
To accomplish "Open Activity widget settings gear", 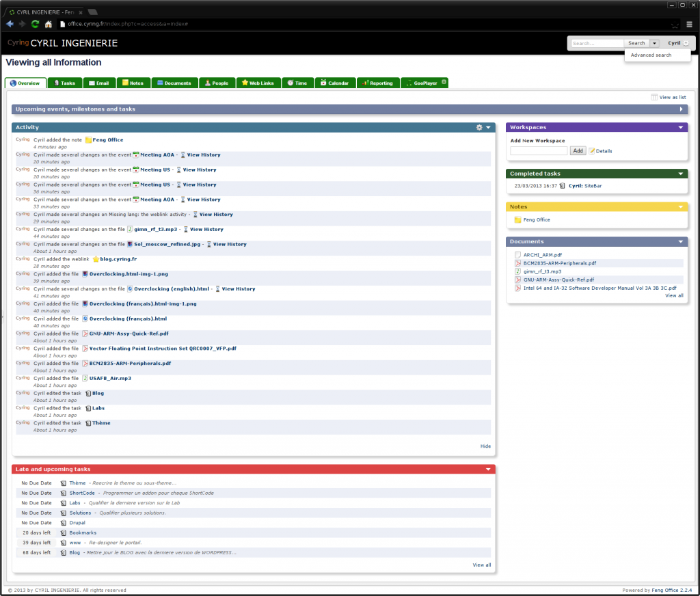I will click(479, 127).
